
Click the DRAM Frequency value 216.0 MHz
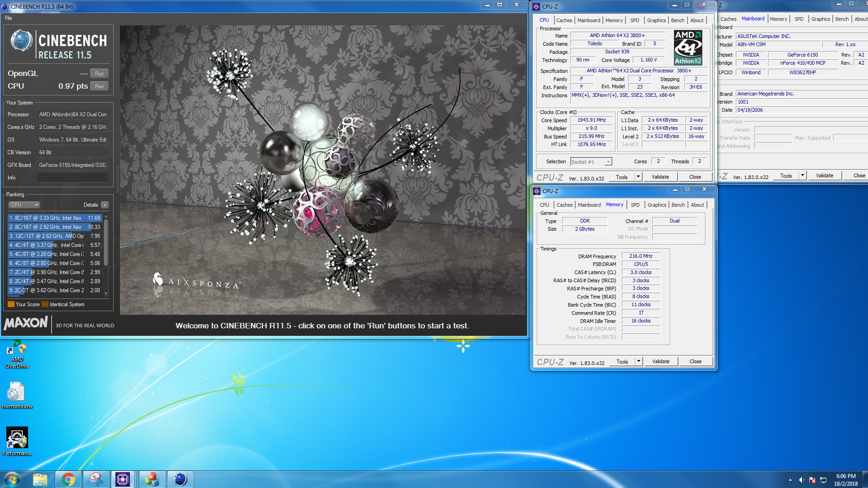[x=641, y=256]
